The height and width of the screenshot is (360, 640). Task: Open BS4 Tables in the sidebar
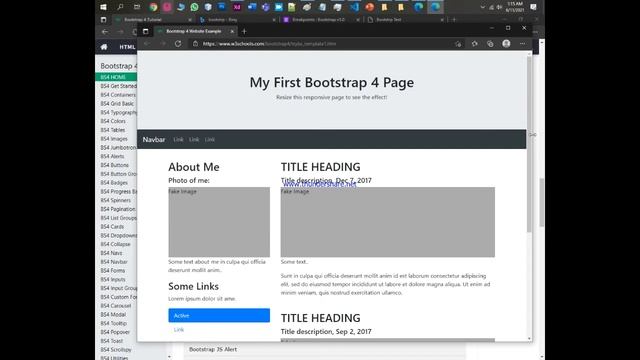click(113, 130)
